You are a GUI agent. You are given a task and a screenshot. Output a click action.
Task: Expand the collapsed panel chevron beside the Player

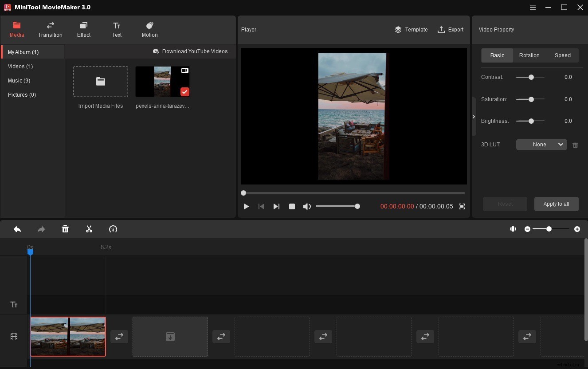pyautogui.click(x=474, y=117)
